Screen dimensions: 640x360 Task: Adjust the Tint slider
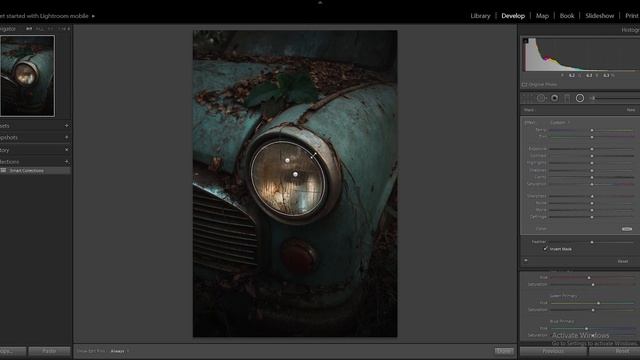tap(592, 137)
